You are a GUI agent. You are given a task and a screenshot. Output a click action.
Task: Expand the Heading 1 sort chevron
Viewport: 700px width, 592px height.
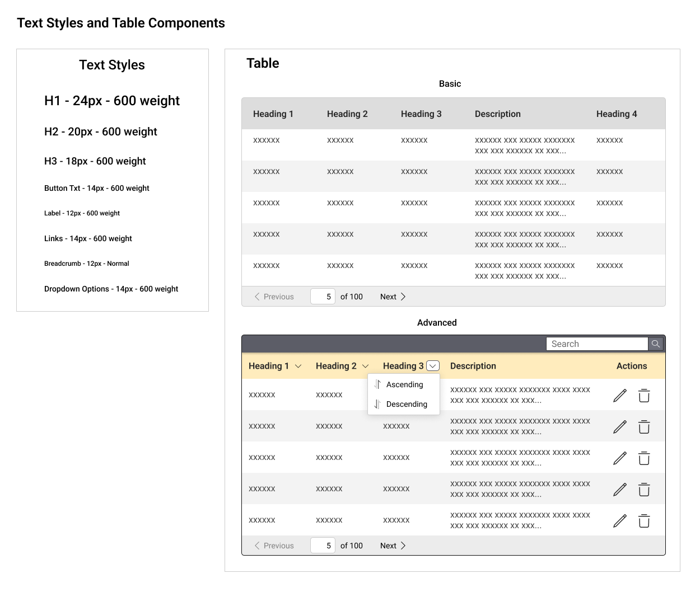click(298, 366)
